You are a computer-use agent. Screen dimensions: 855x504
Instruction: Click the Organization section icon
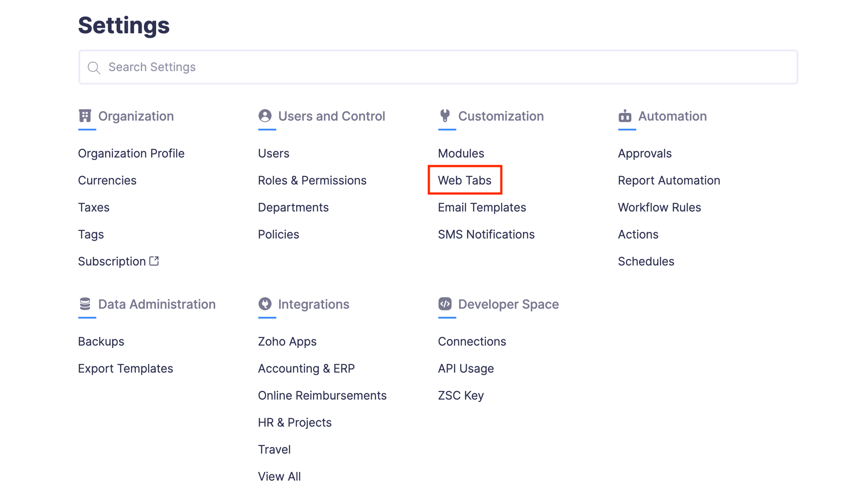(x=85, y=116)
